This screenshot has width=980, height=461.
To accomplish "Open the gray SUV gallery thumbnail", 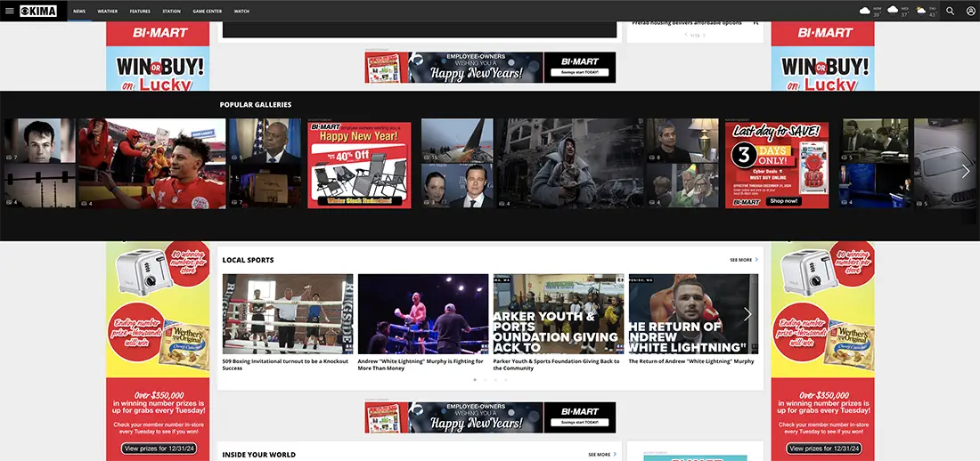I will coord(945,164).
